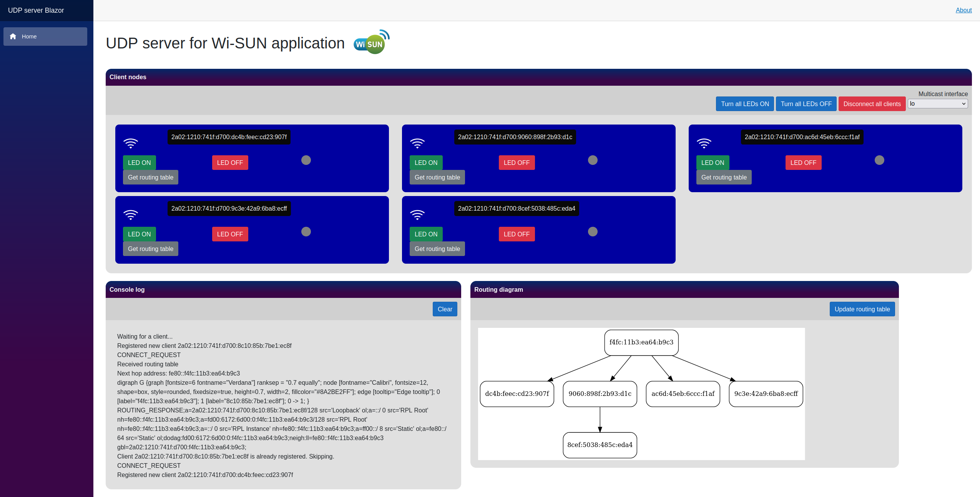
Task: Click LED status circle on dc4b:feec:cd23:907f card
Action: [x=306, y=160]
